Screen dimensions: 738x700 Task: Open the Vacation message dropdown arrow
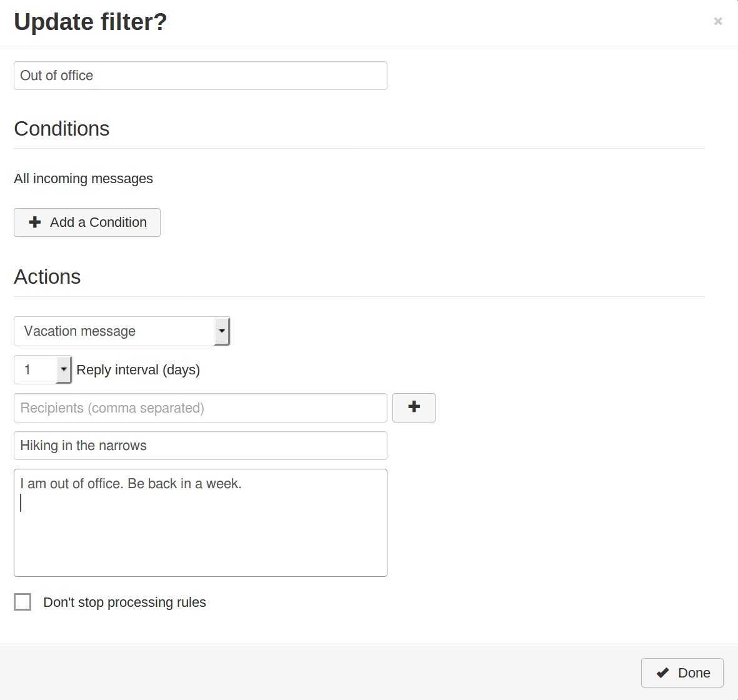coord(222,331)
